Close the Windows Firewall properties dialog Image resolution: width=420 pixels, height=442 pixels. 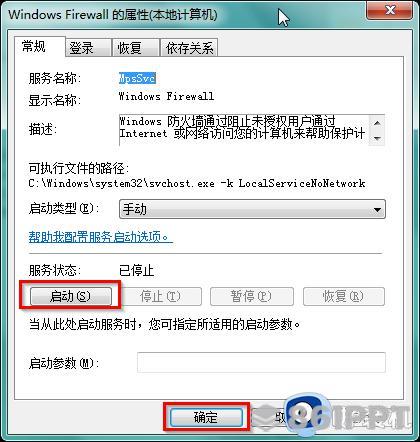coord(389,11)
